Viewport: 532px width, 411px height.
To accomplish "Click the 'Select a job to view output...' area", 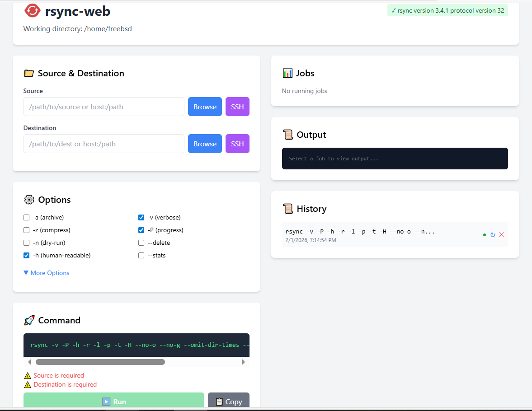I will click(x=395, y=159).
